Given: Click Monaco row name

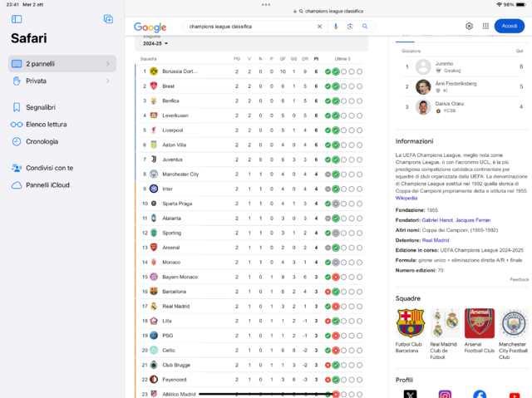Looking at the screenshot, I should click(x=171, y=263).
